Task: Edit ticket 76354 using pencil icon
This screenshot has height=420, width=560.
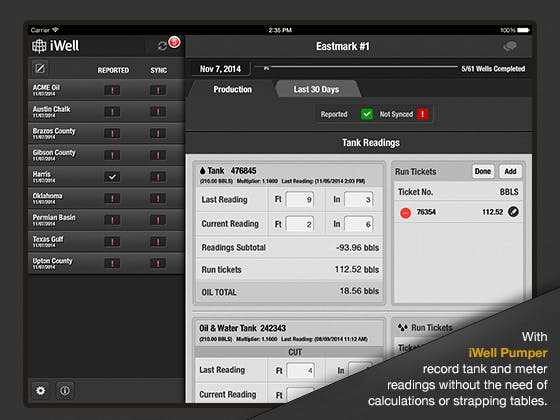Action: [x=513, y=212]
